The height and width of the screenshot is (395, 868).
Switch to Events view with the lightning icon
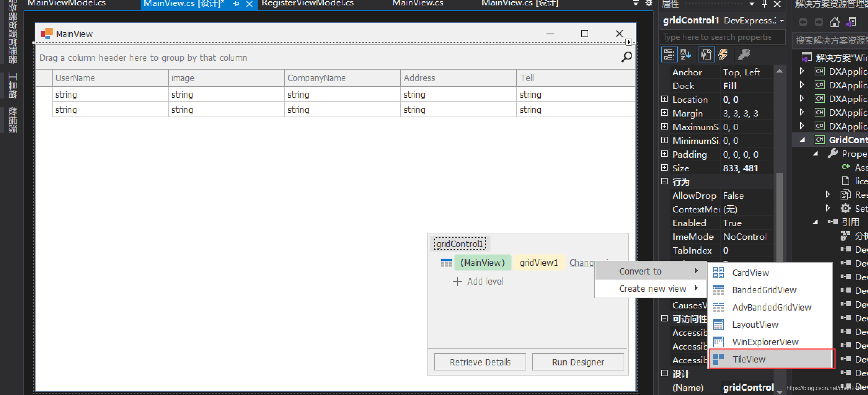pos(723,54)
